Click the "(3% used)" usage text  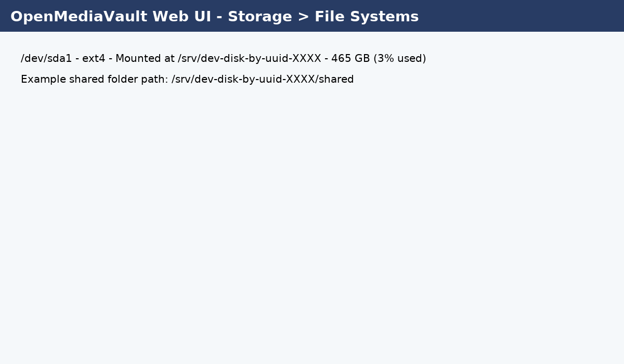click(399, 59)
